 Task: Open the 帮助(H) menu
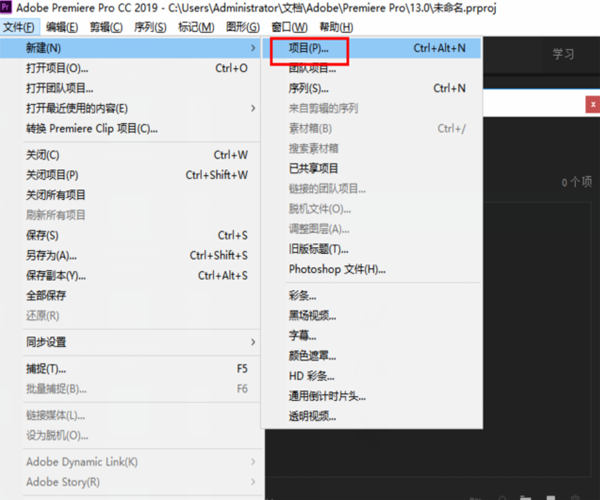pos(336,27)
